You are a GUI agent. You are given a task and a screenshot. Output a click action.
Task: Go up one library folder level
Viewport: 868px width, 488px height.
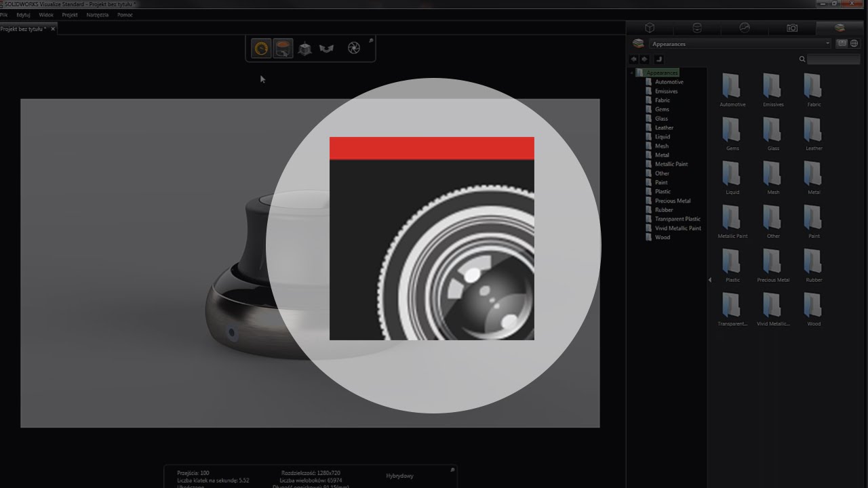click(658, 59)
